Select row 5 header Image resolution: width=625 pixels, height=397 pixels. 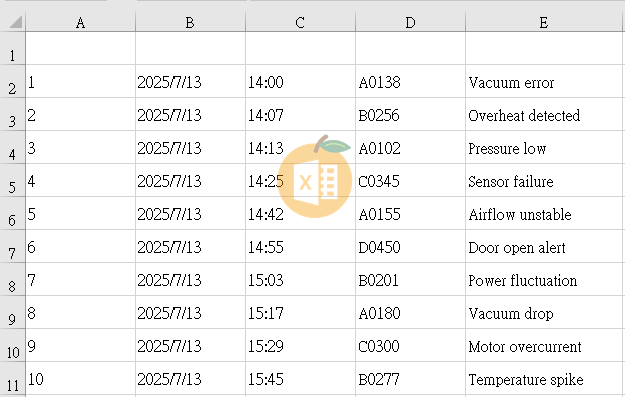13,180
